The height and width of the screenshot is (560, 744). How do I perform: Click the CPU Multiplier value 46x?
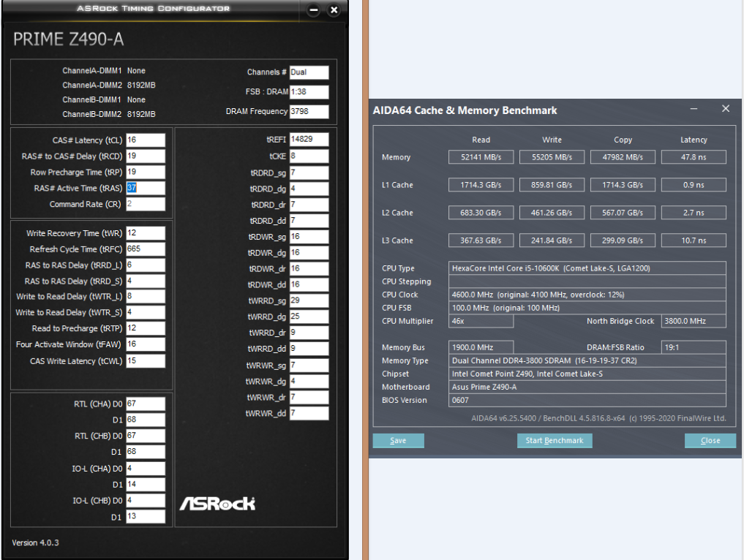coord(481,321)
